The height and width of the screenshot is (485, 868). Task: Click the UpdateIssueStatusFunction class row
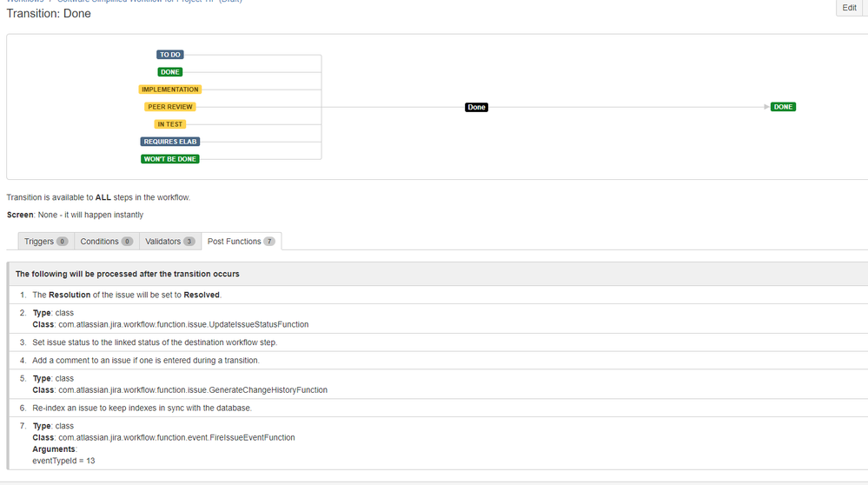click(437, 318)
